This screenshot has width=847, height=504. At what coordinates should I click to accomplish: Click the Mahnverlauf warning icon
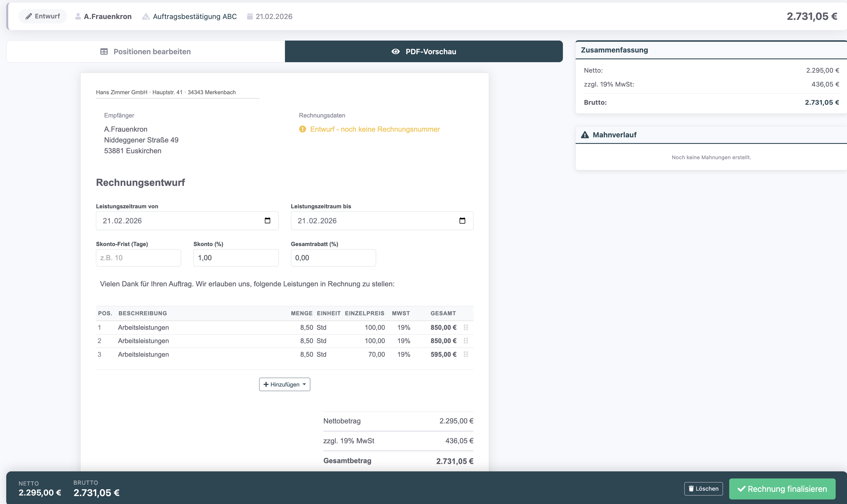pos(584,135)
